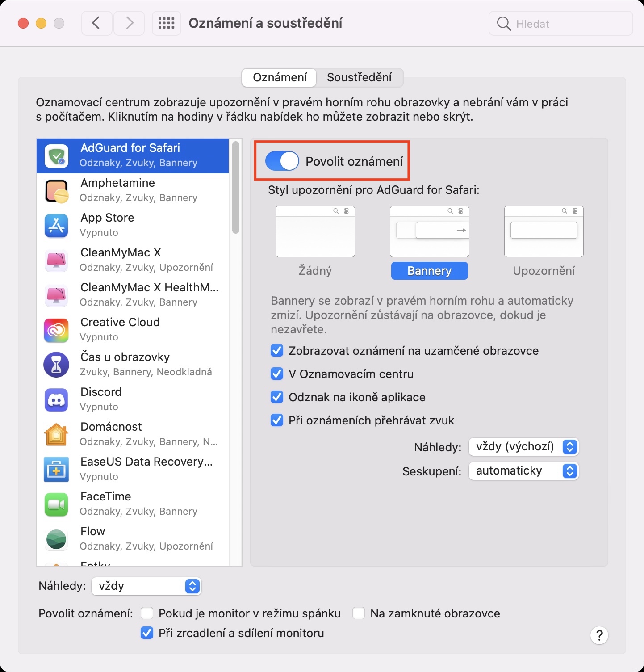Viewport: 644px width, 672px height.
Task: Select CleanMyMac X HealthM... in the list
Action: (x=133, y=295)
